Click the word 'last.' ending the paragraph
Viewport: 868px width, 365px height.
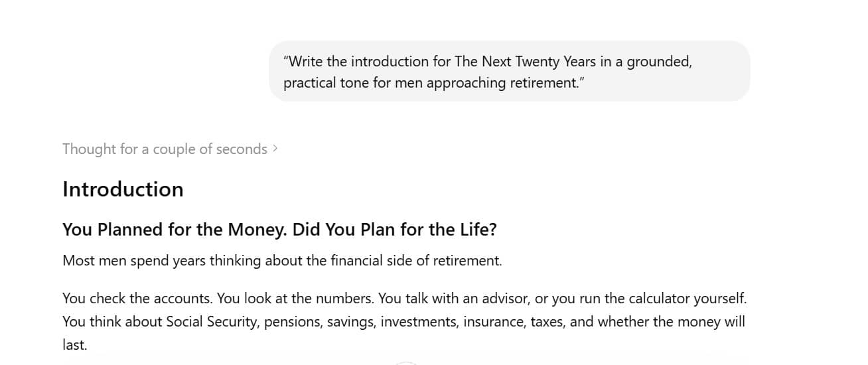75,345
